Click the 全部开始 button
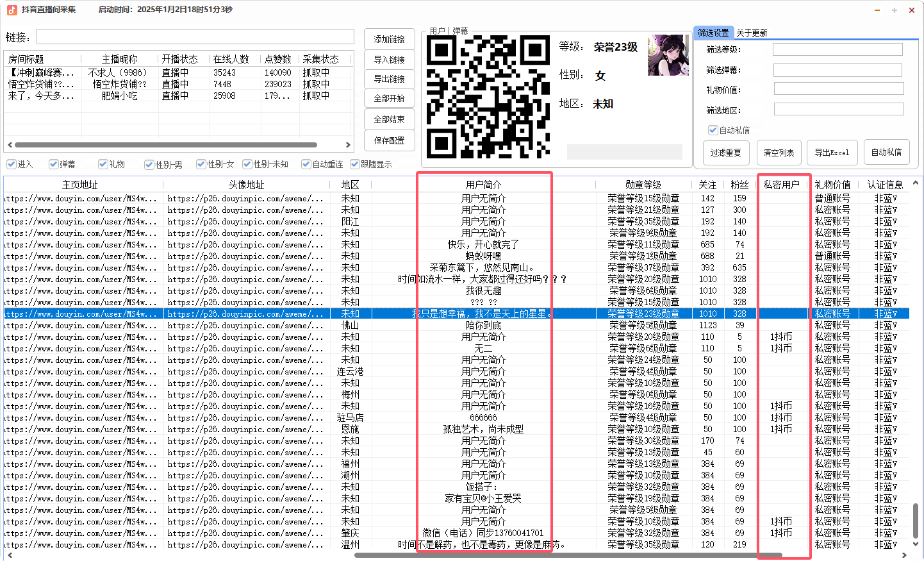Screen dimensions: 924x561 pyautogui.click(x=389, y=99)
